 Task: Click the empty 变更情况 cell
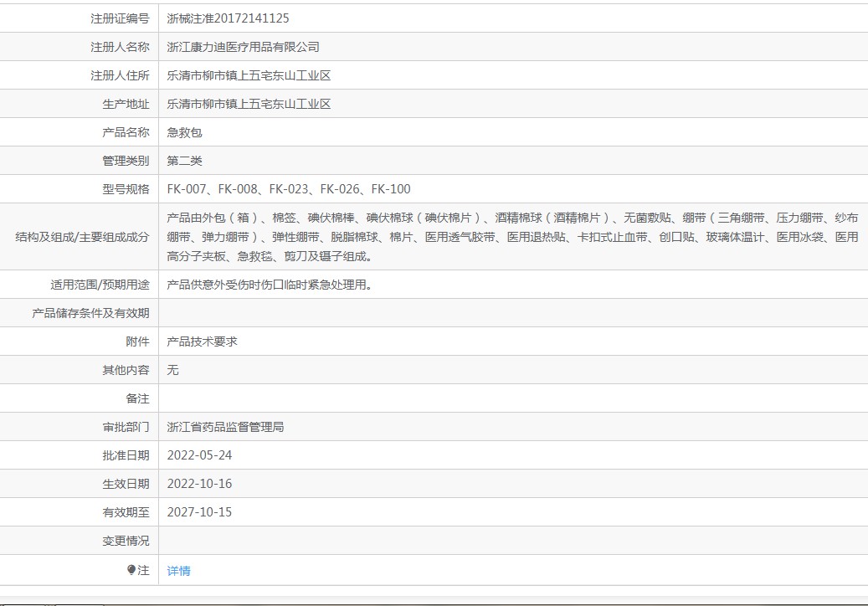tap(513, 541)
